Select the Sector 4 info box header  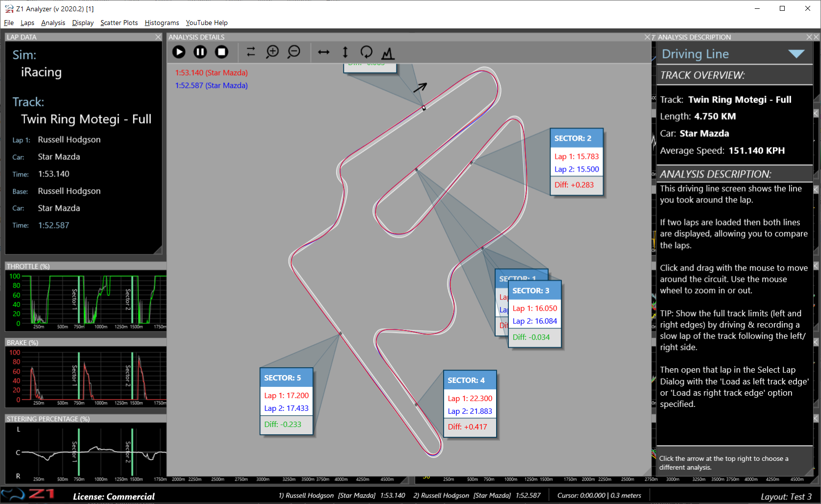(x=470, y=380)
